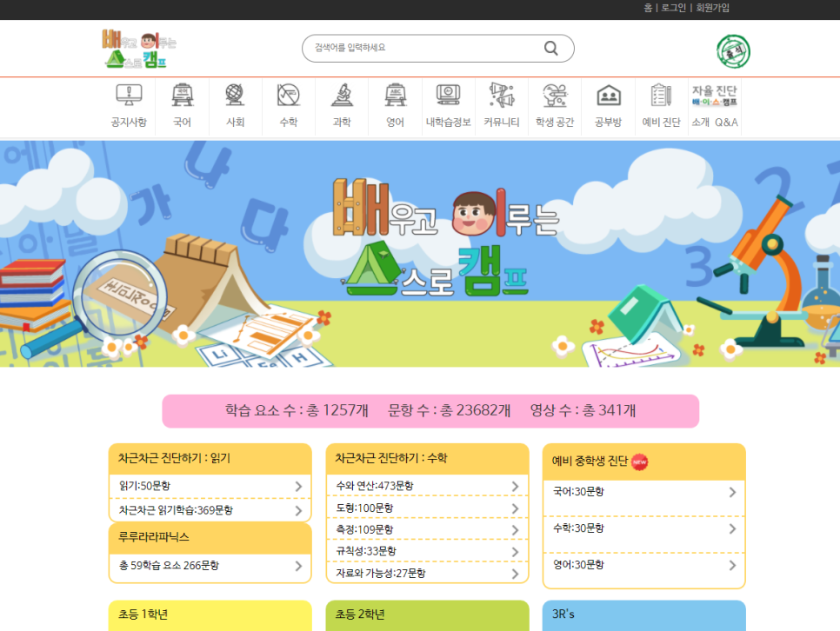Open 자료와 가능성:27문항 text
Screen dimensions: 840x631
[380, 573]
